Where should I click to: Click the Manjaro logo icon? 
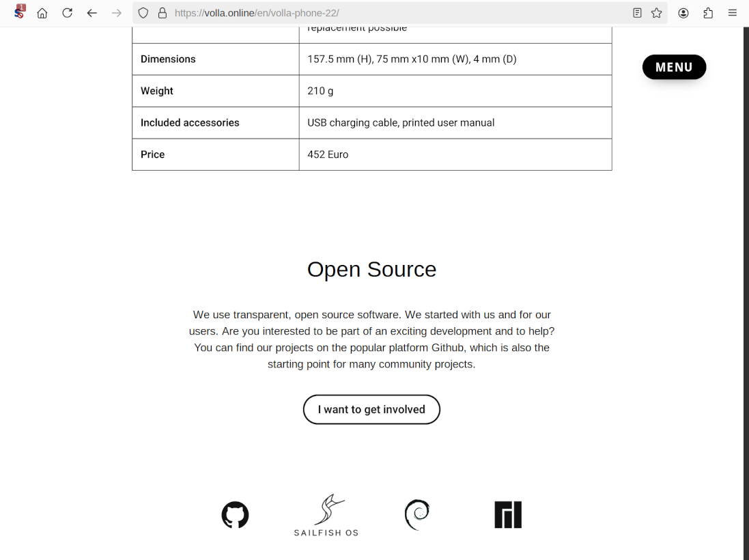[507, 515]
